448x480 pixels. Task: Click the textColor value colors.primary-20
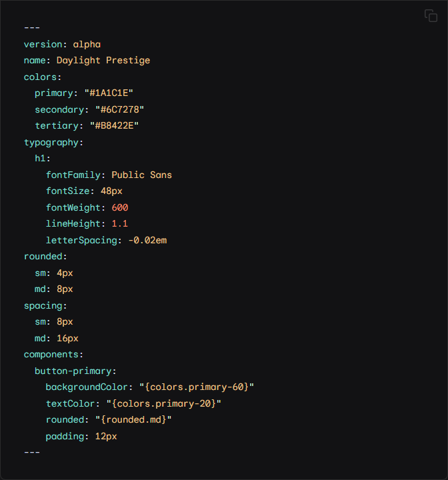(x=164, y=404)
